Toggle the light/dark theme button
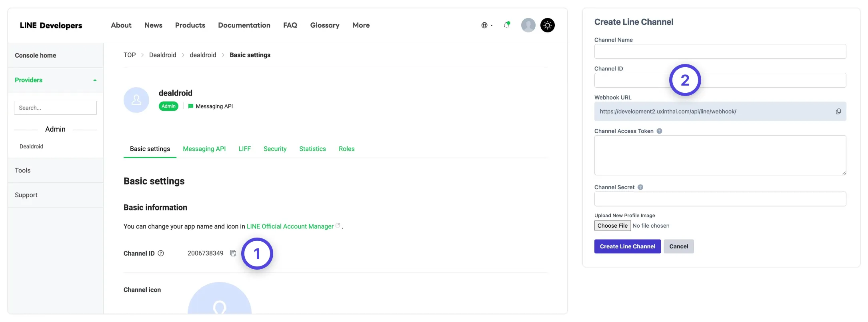The image size is (868, 322). [x=547, y=25]
